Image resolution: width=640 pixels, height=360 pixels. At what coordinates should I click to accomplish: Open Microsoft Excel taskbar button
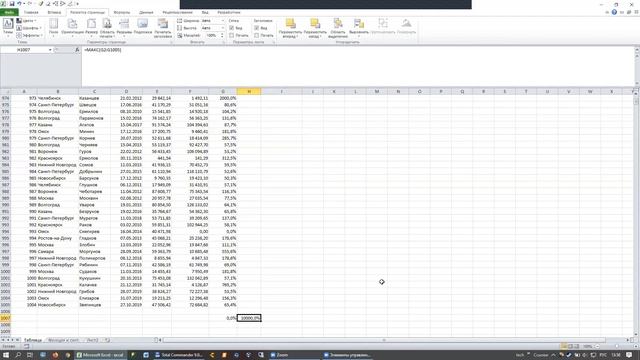(100, 355)
